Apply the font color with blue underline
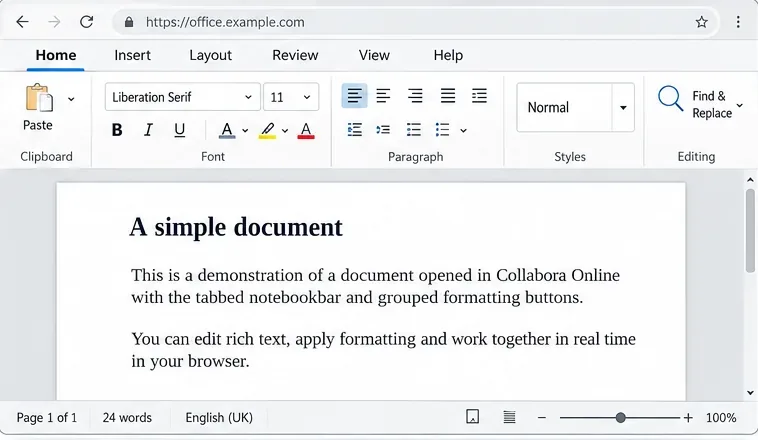The width and height of the screenshot is (758, 440). [x=227, y=131]
